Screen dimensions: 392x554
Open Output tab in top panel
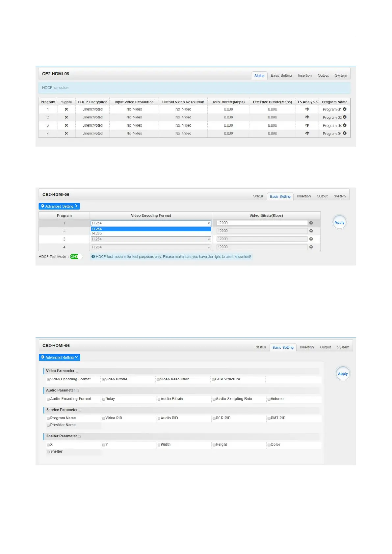coord(323,75)
